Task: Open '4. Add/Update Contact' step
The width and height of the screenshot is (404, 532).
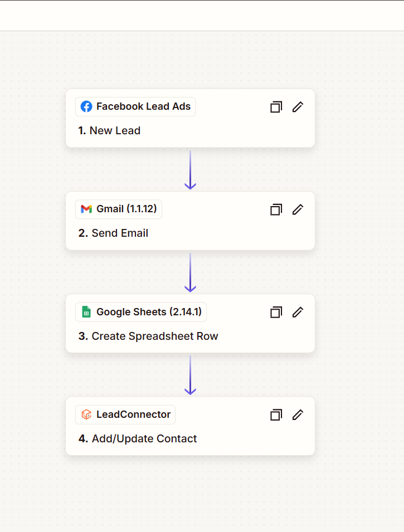Action: click(x=138, y=439)
